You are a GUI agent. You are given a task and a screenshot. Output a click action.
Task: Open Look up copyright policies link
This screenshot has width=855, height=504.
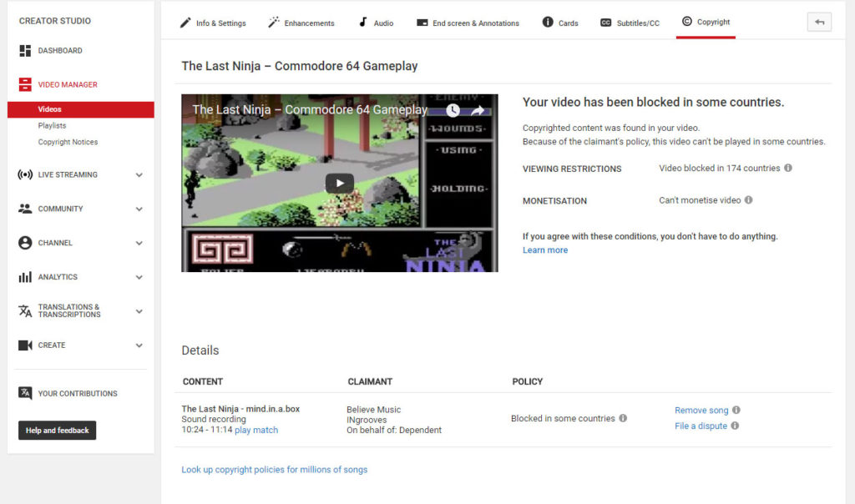[274, 470]
